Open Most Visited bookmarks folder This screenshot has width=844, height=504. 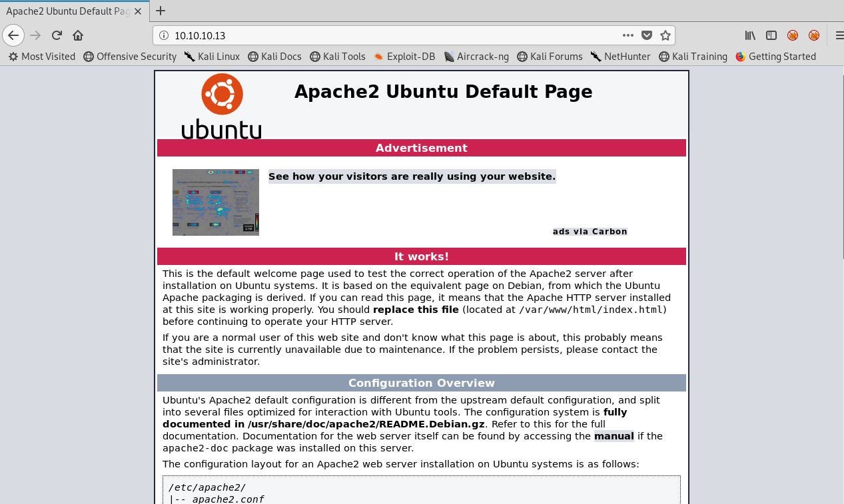click(x=41, y=57)
